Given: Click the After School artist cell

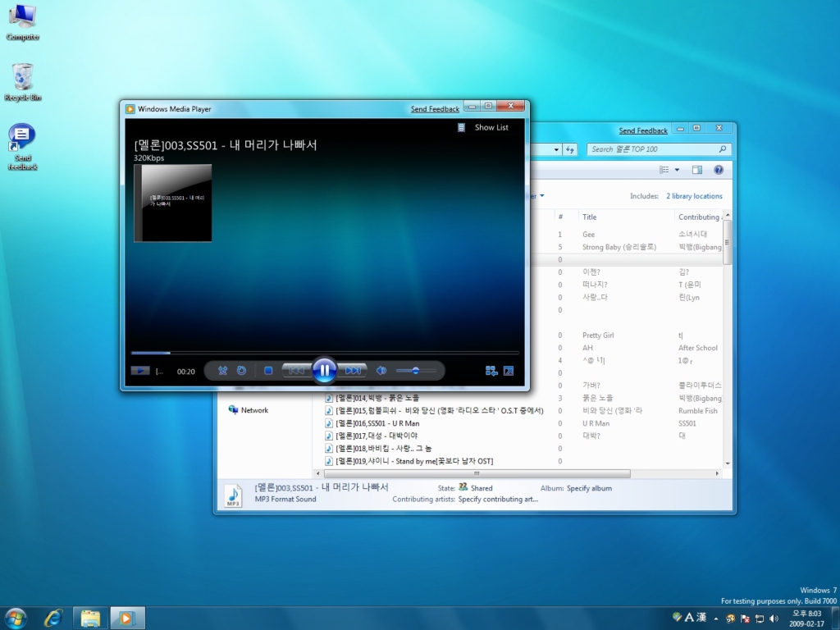Looking at the screenshot, I should [697, 348].
